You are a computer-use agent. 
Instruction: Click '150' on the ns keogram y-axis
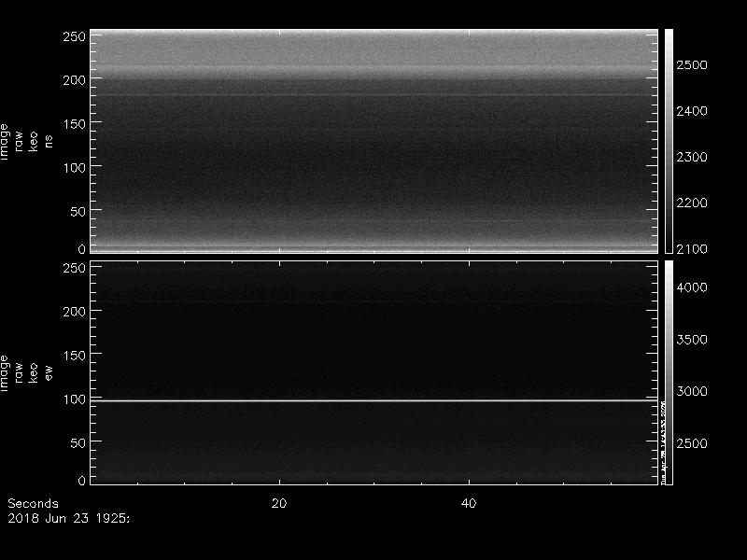pyautogui.click(x=75, y=124)
